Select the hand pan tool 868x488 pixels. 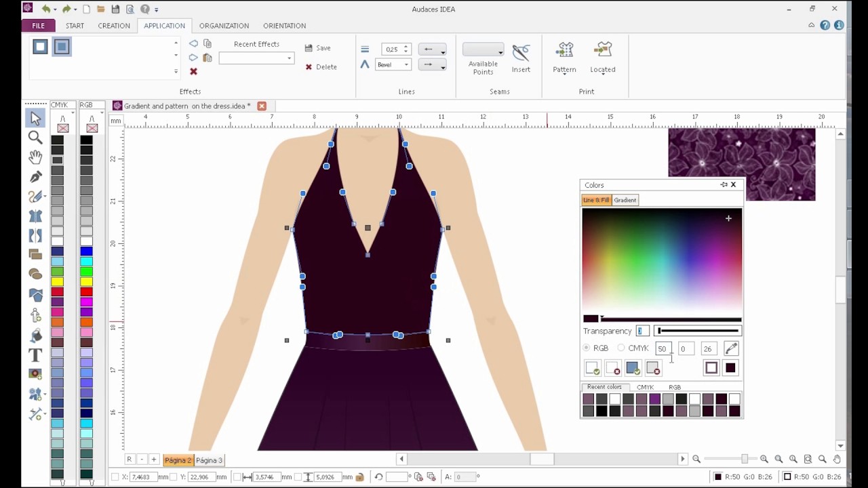pos(35,157)
